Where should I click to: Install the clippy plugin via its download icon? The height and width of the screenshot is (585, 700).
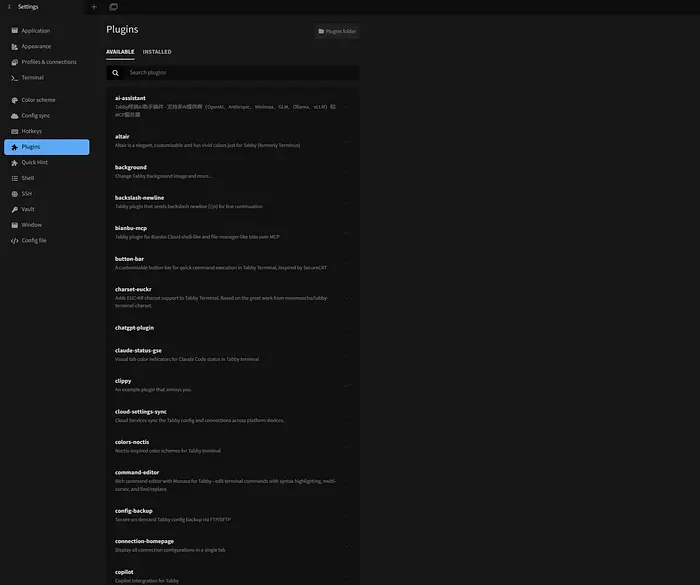[x=346, y=385]
